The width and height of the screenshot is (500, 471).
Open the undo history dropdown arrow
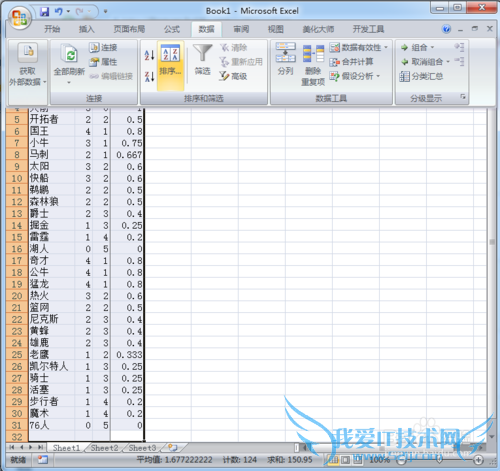point(68,12)
